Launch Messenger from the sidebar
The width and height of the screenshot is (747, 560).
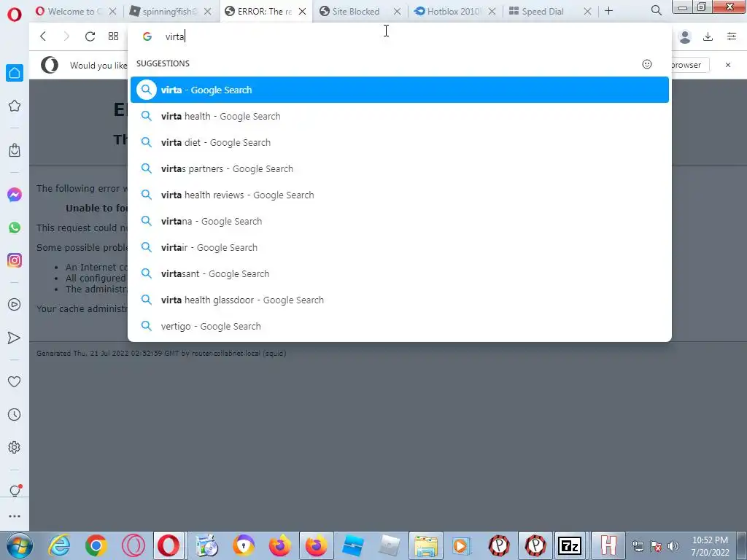[x=15, y=195]
